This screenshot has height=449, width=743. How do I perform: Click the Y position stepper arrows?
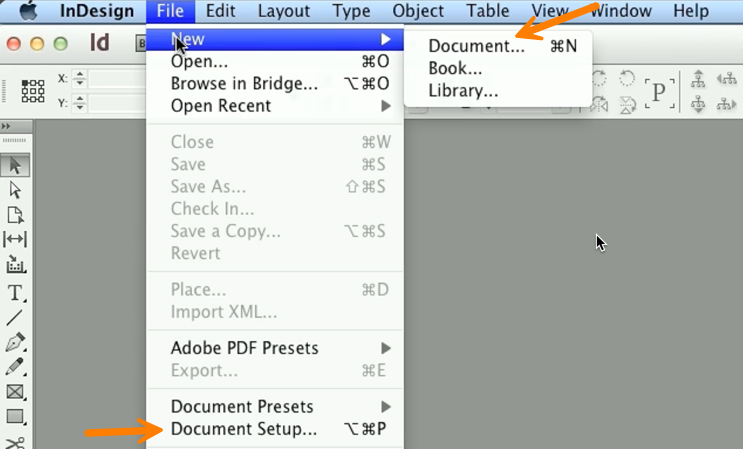[x=80, y=103]
